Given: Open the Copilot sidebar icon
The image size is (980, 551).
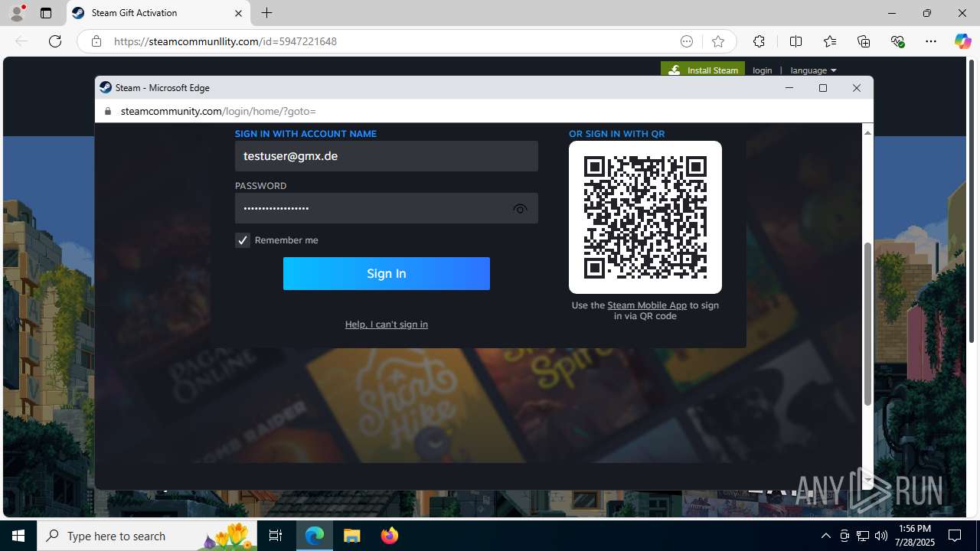Looking at the screenshot, I should click(x=962, y=41).
